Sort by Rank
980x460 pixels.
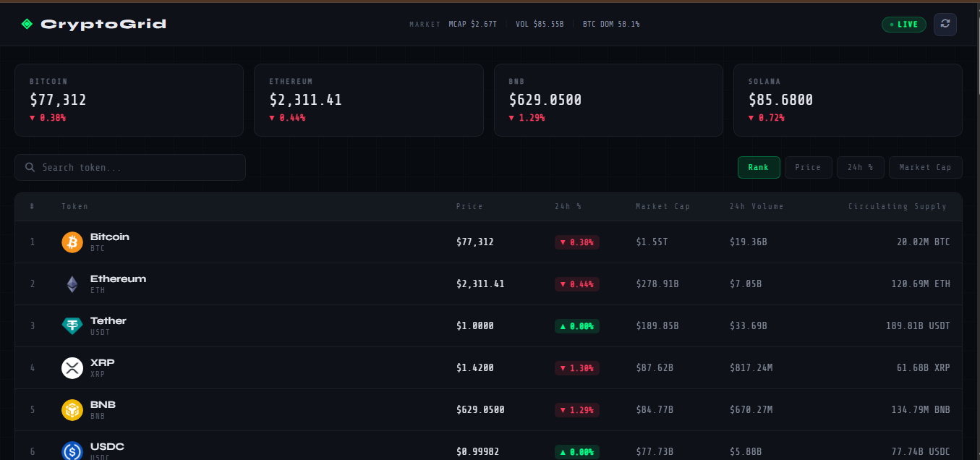click(x=759, y=167)
